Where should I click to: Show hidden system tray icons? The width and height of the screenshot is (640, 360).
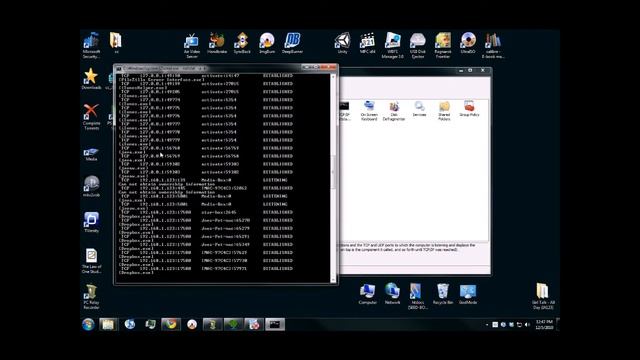coord(487,325)
